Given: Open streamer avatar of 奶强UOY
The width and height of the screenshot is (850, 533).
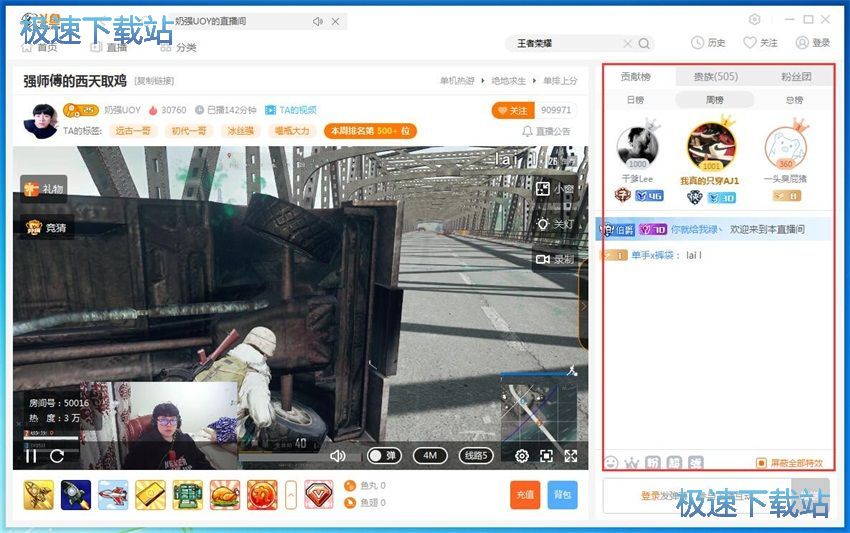Looking at the screenshot, I should pyautogui.click(x=41, y=120).
